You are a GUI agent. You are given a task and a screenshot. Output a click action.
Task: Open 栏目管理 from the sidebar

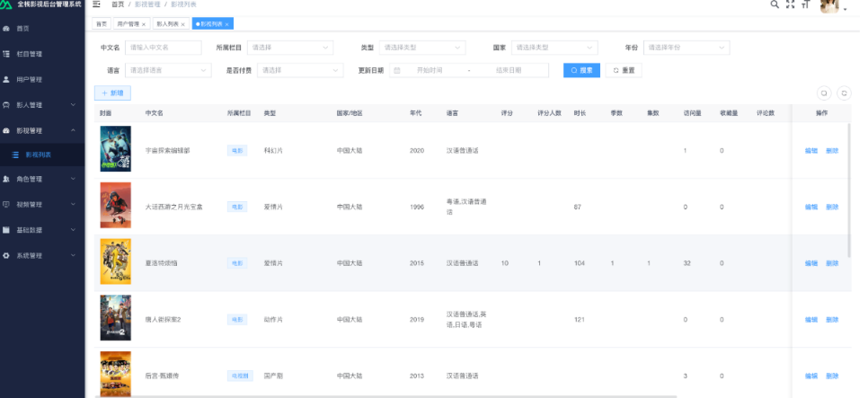42,54
